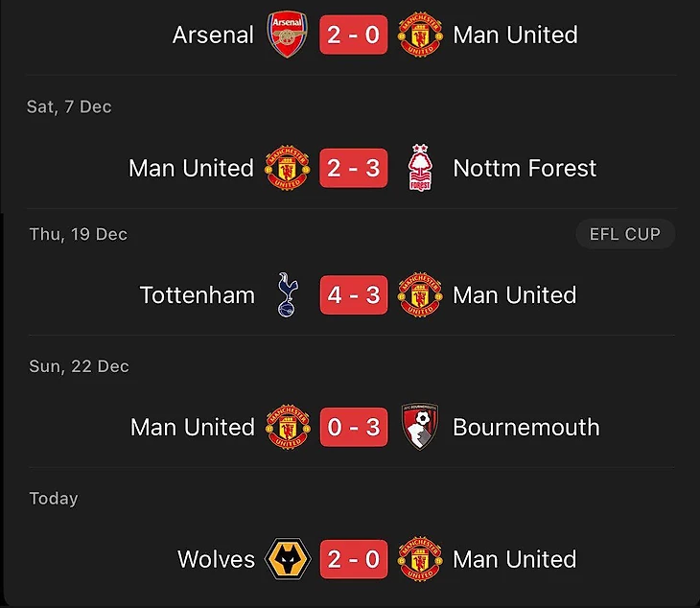
Task: Click the EFL CUP competition tag
Action: pos(625,234)
